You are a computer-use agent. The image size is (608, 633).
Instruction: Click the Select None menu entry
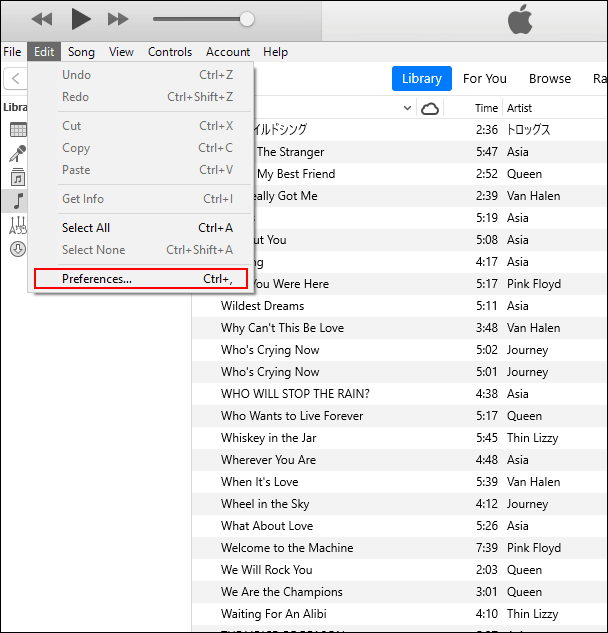141,250
